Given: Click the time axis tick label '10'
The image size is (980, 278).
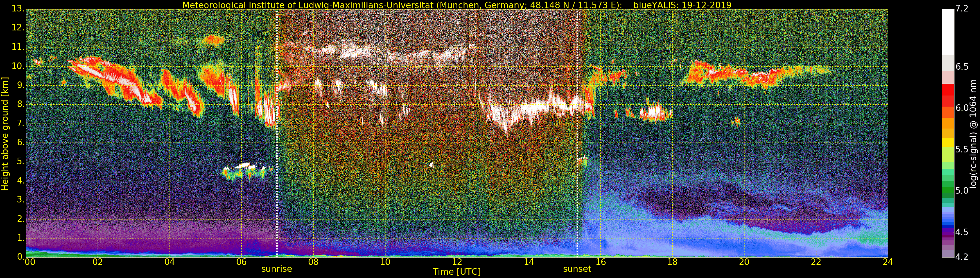Looking at the screenshot, I should (385, 262).
